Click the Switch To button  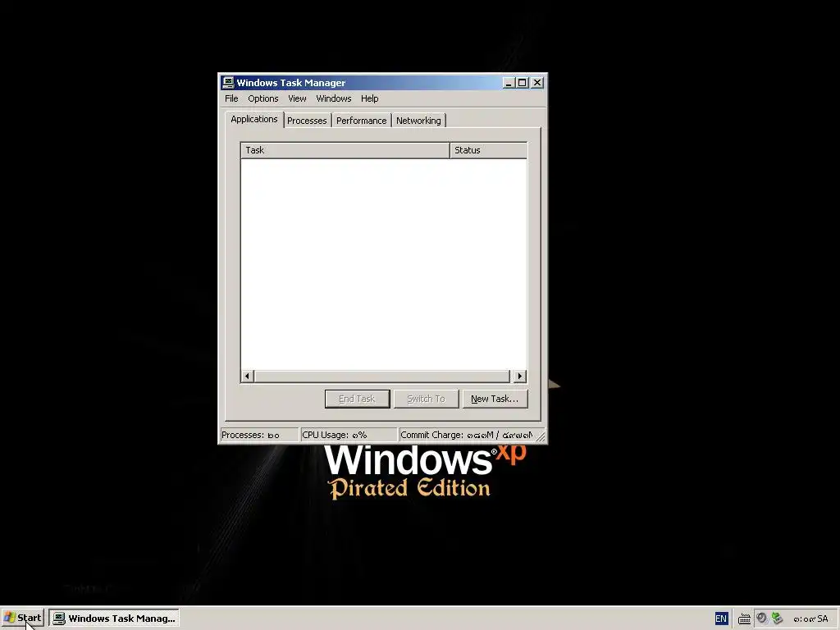427,399
